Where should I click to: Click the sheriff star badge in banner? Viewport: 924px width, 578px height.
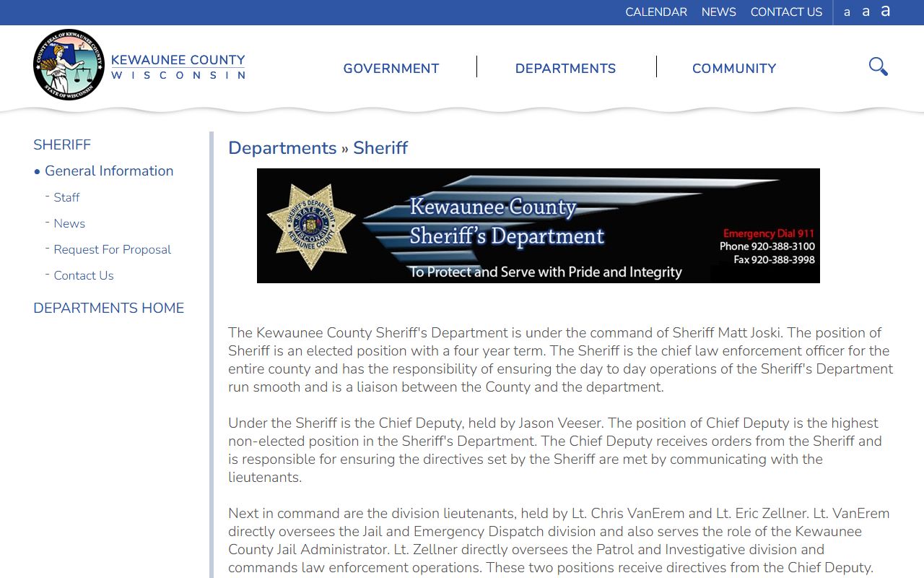pos(311,226)
